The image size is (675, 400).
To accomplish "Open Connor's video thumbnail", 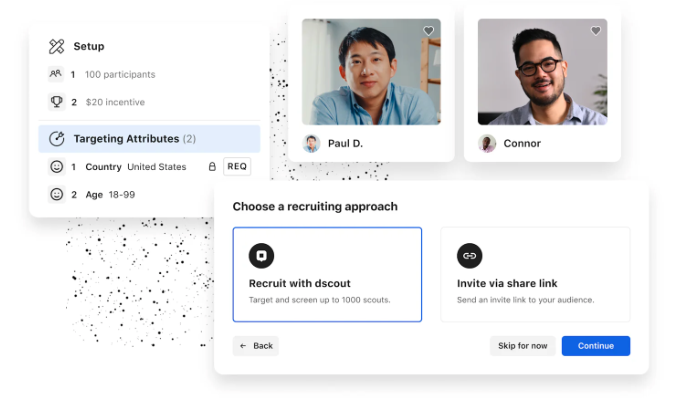I will point(542,72).
